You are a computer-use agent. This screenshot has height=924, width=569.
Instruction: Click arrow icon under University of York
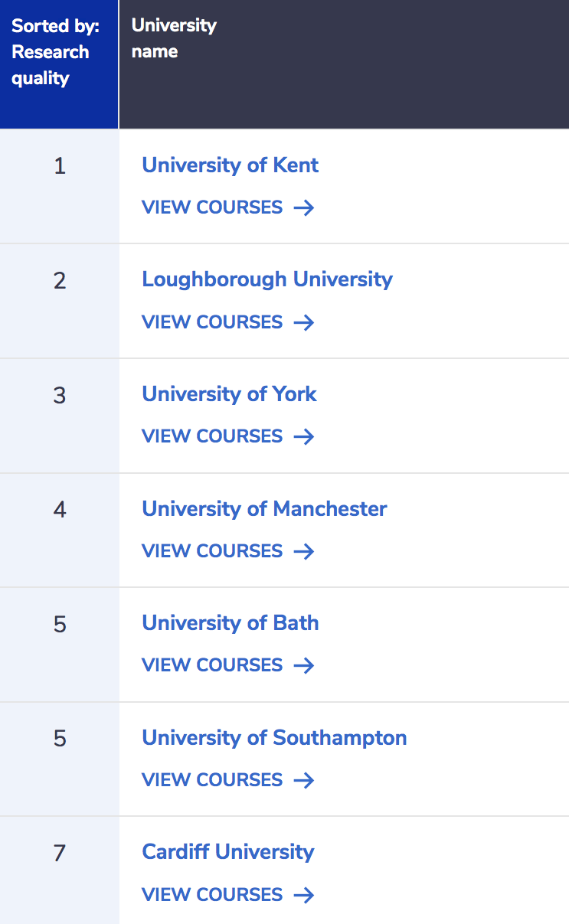coord(304,436)
